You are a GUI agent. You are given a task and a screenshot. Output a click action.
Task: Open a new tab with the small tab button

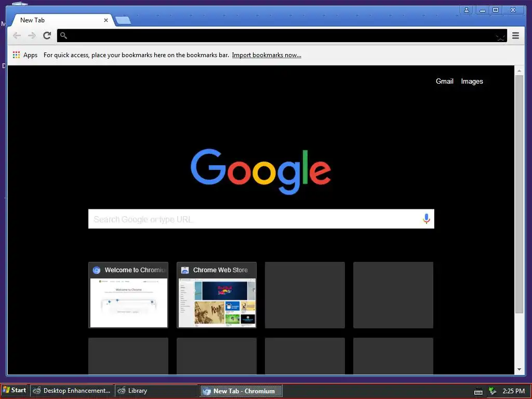pyautogui.click(x=123, y=21)
